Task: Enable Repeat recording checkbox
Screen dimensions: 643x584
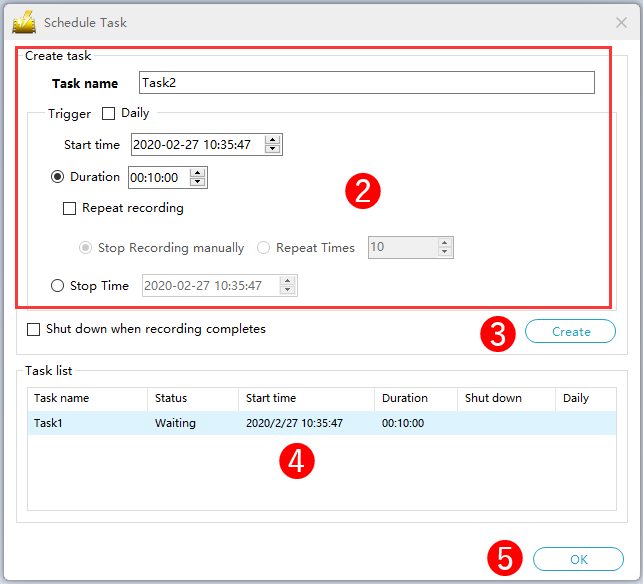Action: pos(69,208)
